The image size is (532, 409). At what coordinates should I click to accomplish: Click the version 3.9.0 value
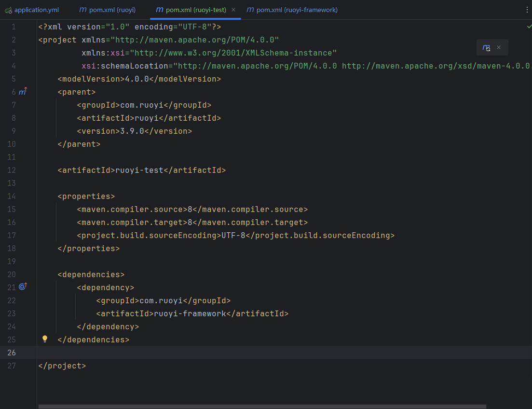pos(132,131)
